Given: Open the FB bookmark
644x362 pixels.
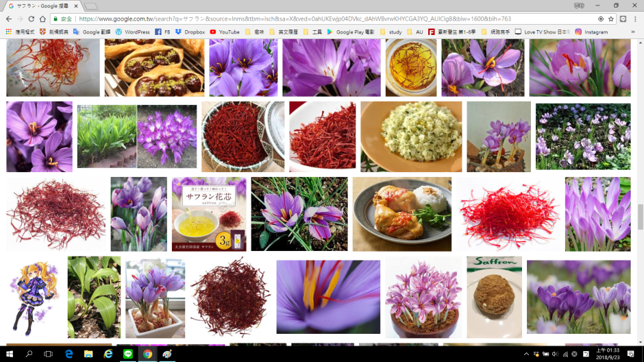Looking at the screenshot, I should coord(162,32).
